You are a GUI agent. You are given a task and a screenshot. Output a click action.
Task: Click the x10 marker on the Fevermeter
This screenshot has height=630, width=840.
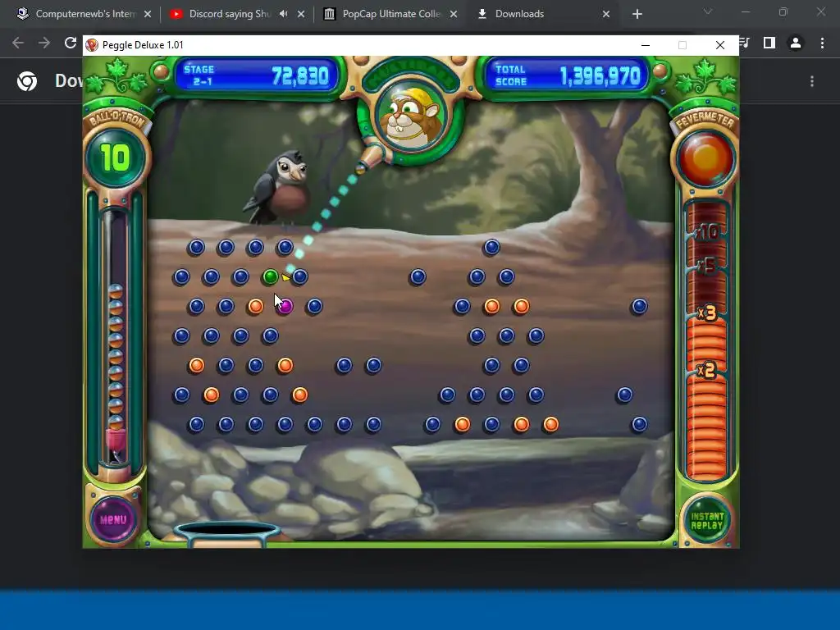click(707, 232)
